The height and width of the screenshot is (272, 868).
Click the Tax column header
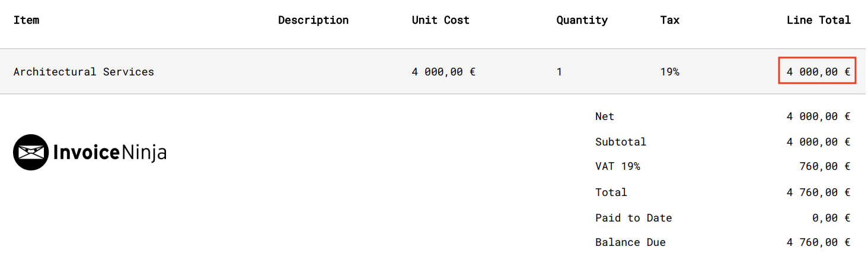click(670, 20)
